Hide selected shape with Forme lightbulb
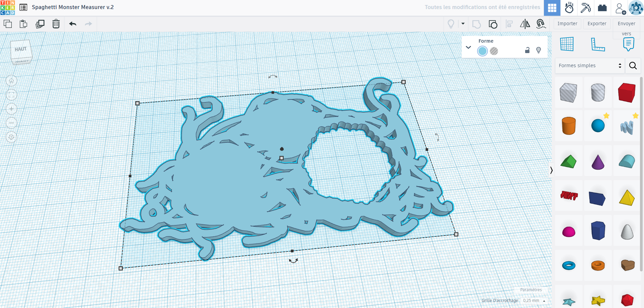 pos(539,50)
